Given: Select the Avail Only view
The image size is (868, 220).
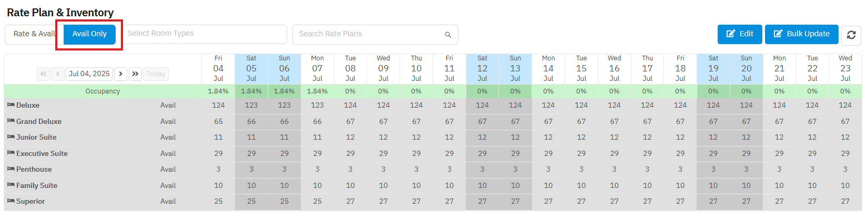Looking at the screenshot, I should point(89,34).
